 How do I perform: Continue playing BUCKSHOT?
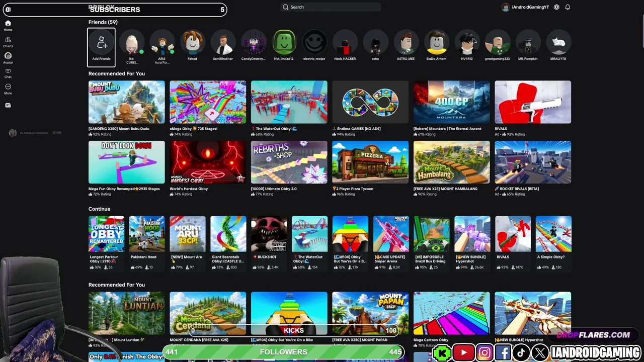(269, 234)
